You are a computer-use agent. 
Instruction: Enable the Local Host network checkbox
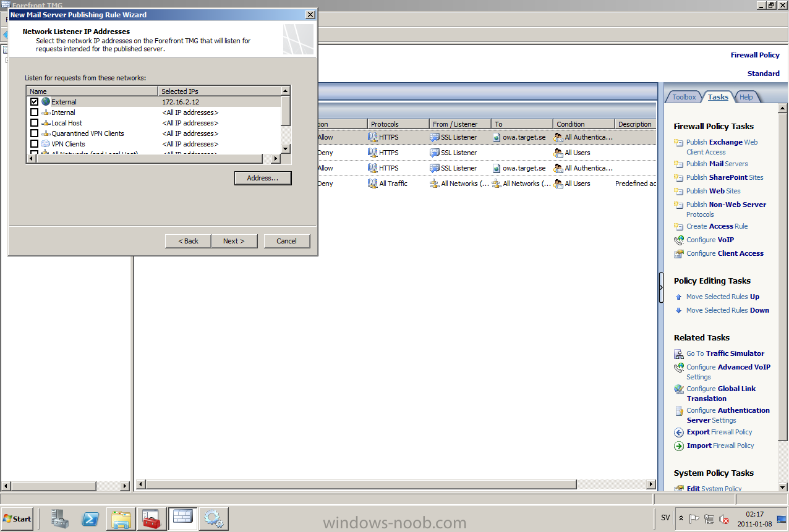35,123
